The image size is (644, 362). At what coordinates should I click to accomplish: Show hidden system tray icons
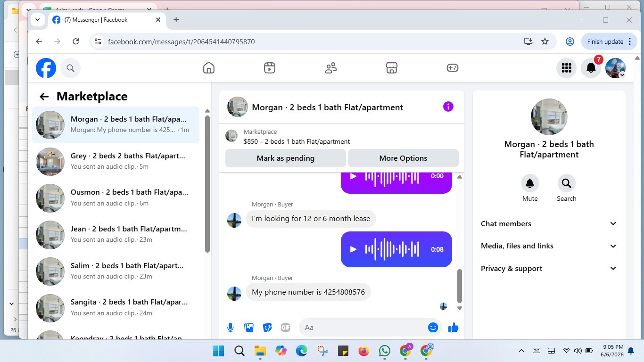coord(521,351)
